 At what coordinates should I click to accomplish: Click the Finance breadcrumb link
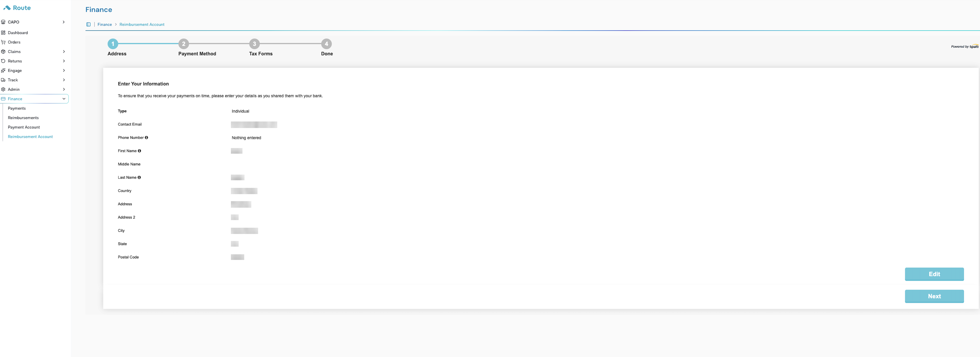105,24
